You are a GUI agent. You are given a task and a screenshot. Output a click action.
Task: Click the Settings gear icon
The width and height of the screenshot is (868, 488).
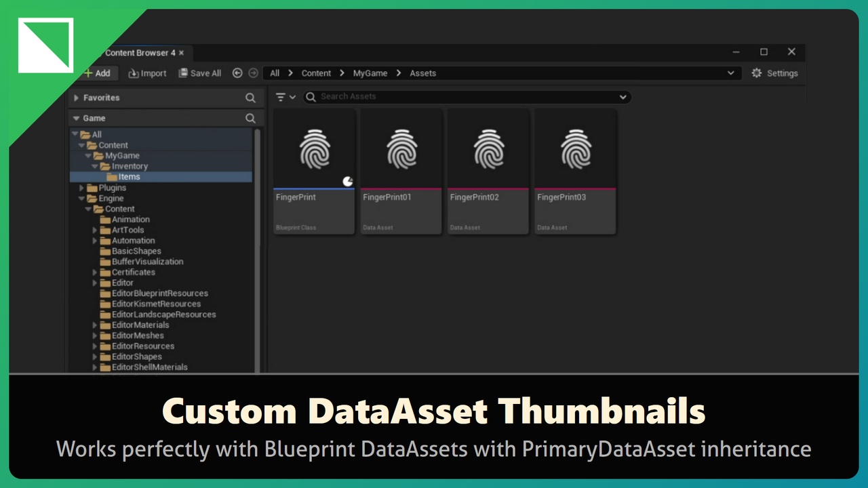click(x=757, y=73)
